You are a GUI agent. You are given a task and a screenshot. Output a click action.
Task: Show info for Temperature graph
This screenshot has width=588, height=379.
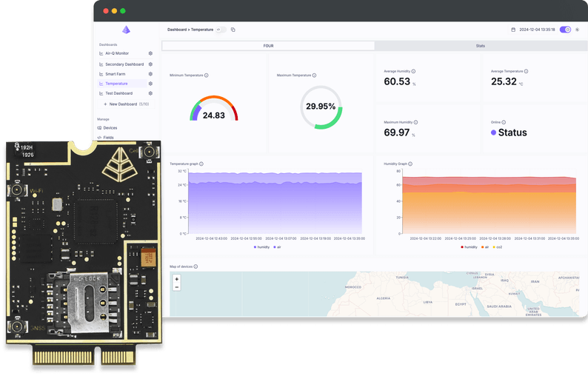(x=201, y=164)
